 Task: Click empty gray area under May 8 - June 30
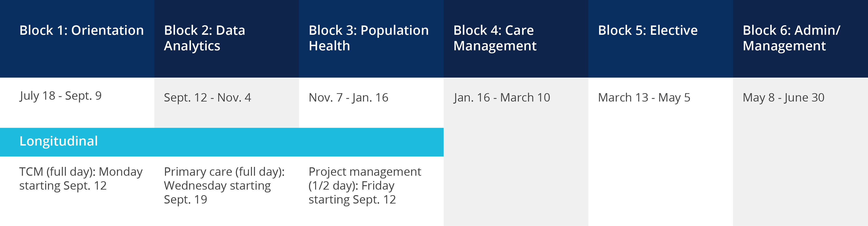[800, 169]
